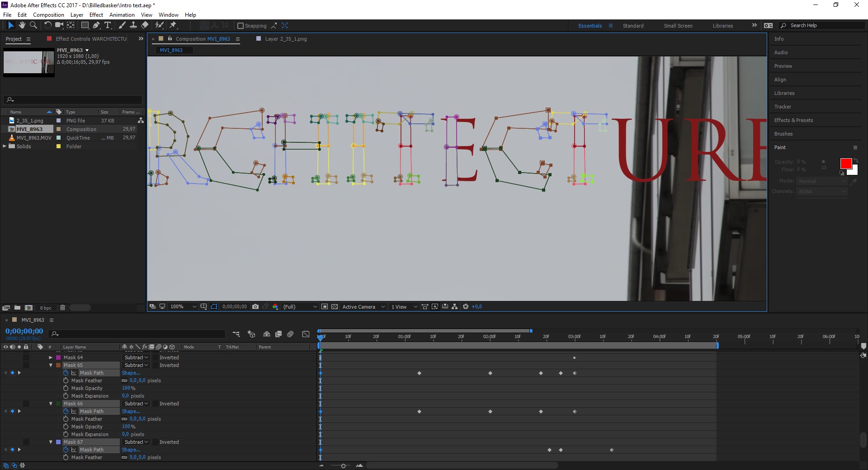This screenshot has height=470, width=868.
Task: Switch to Standard workspace
Action: 633,26
